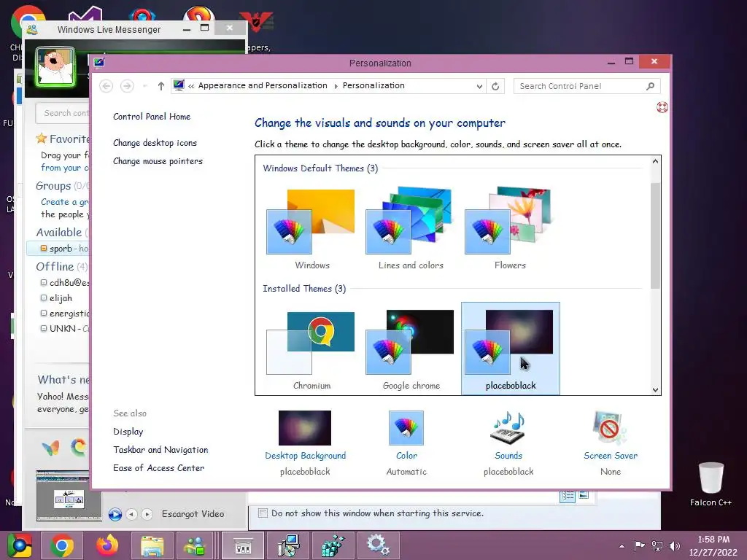This screenshot has width=747, height=560.
Task: Click the Escargot Video thumbnail
Action: (x=69, y=496)
